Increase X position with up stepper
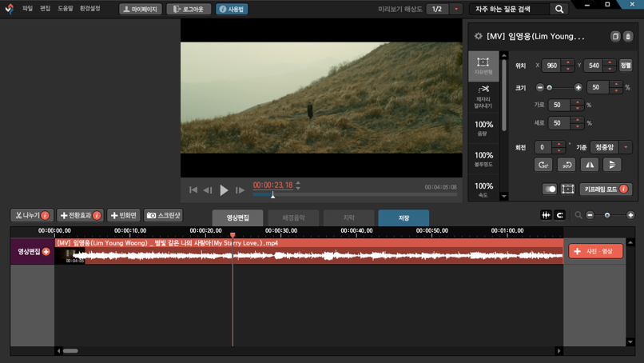The height and width of the screenshot is (363, 644). click(567, 62)
